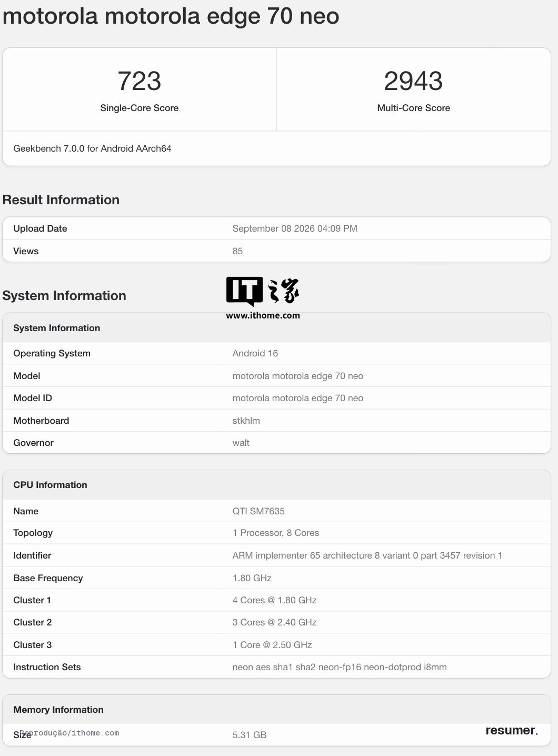
Task: Select upload date 'September 08 2026 04:09 PM'
Action: tap(295, 228)
